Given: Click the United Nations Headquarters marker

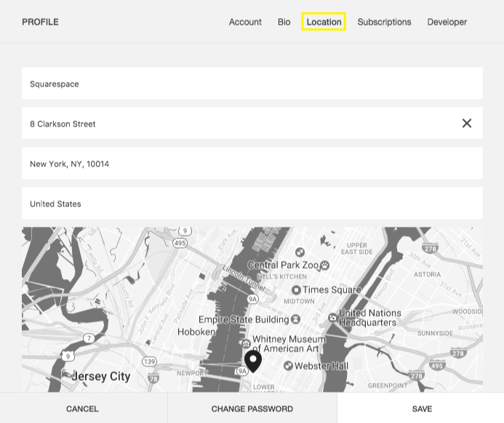Looking at the screenshot, I should click(x=332, y=318).
